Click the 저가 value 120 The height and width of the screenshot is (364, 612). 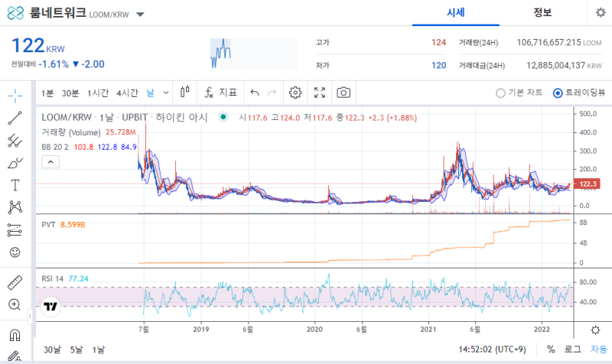point(438,65)
